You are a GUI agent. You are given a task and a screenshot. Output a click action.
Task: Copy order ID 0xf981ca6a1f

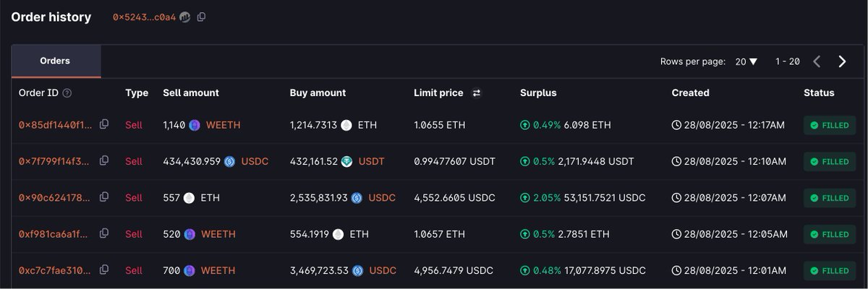104,233
